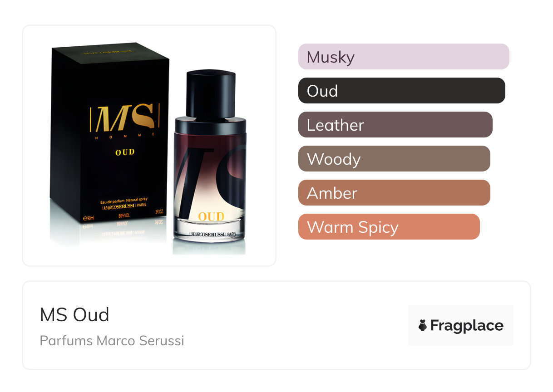Select the Musky accord bar
This screenshot has width=553, height=392.
pos(404,57)
